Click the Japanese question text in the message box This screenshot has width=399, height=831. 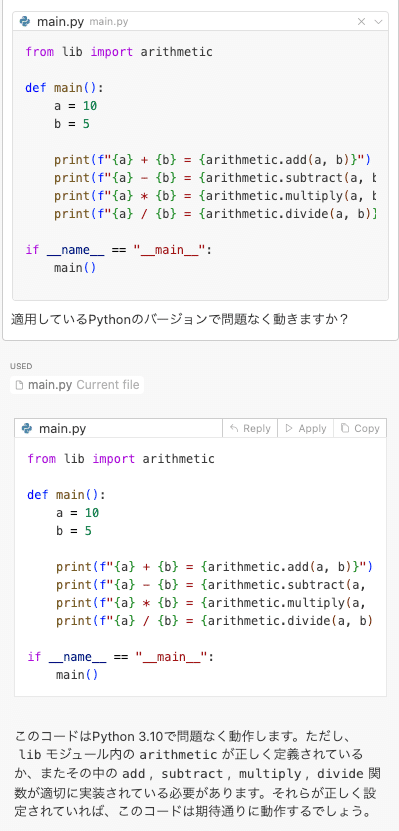pyautogui.click(x=180, y=320)
